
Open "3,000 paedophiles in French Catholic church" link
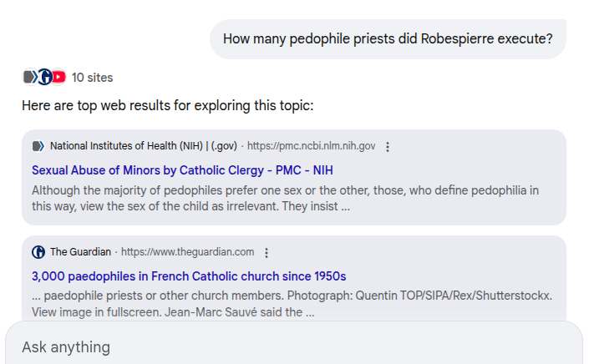pos(189,276)
